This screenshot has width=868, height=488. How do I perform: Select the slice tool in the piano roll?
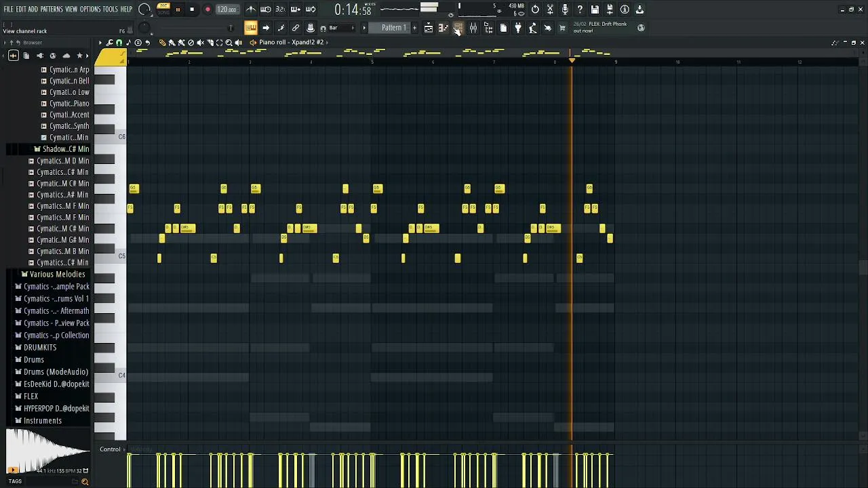pyautogui.click(x=210, y=43)
